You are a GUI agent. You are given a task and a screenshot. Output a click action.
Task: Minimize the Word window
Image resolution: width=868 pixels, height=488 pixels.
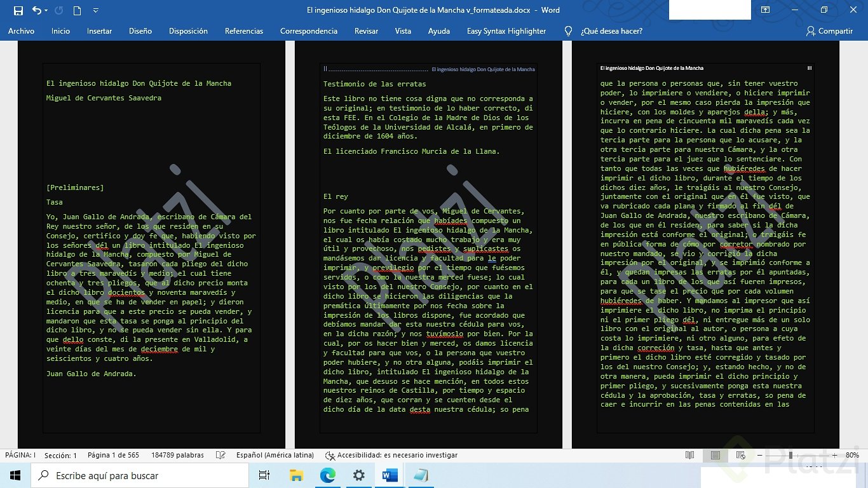tap(794, 10)
